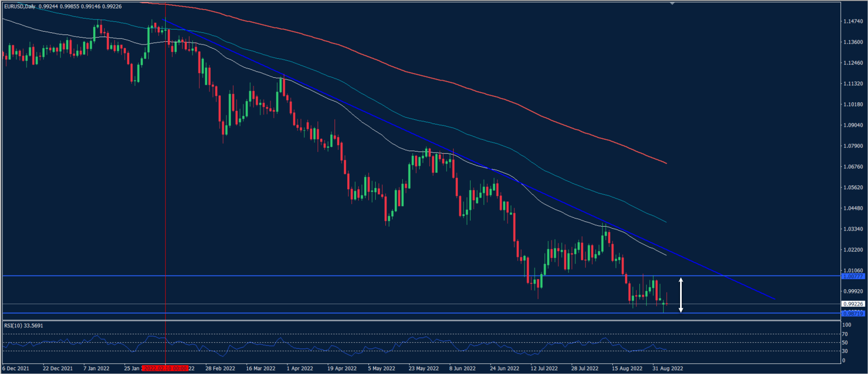Click the 1.14740 price axis label
The image size is (868, 374).
click(853, 21)
